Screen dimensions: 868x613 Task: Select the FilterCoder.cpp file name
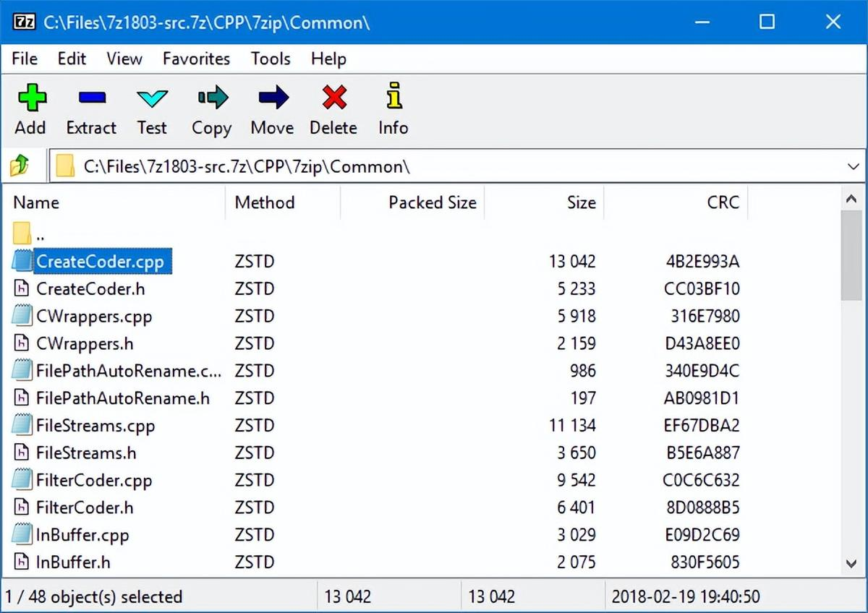point(94,480)
